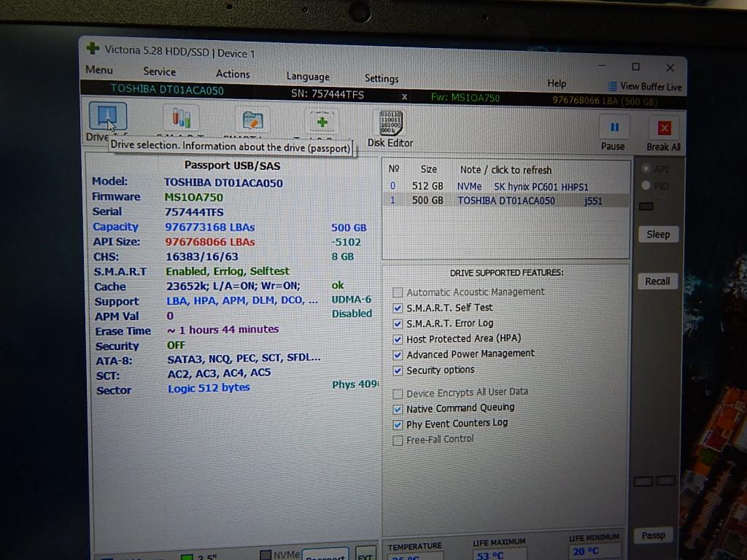Toggle S.M.A.R.T. Self Test checkbox

(398, 308)
